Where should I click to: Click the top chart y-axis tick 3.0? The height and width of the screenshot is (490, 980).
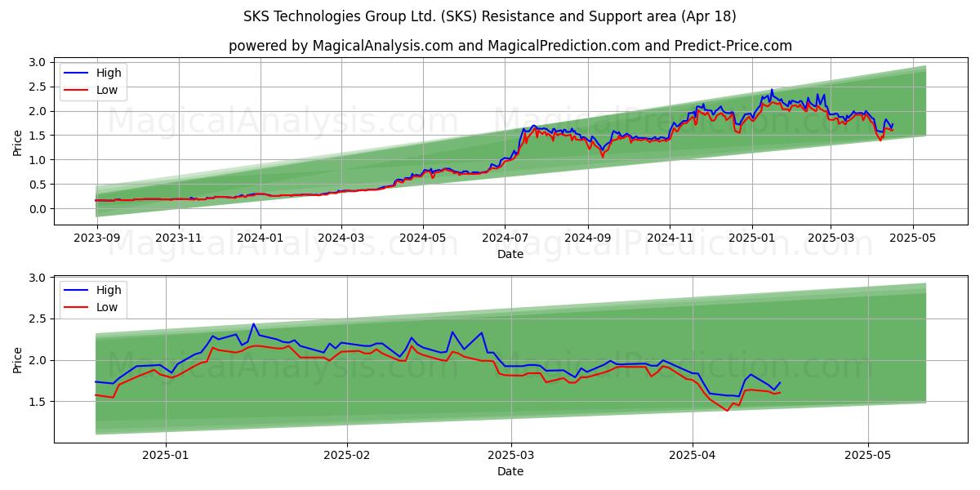(36, 62)
